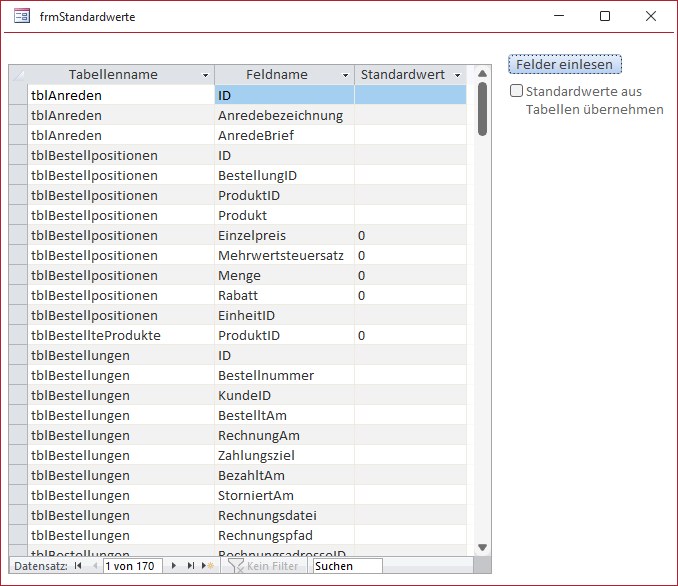The height and width of the screenshot is (586, 678).
Task: Maximize the frmStandardwerte window
Action: tap(605, 16)
